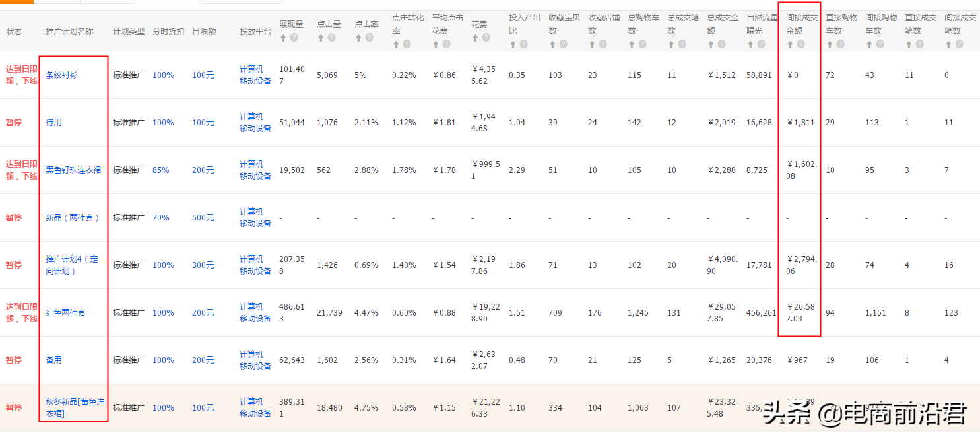The width and height of the screenshot is (980, 439).
Task: Open 秋冬新品[黄色连衣裙] plan
Action: pyautogui.click(x=75, y=407)
